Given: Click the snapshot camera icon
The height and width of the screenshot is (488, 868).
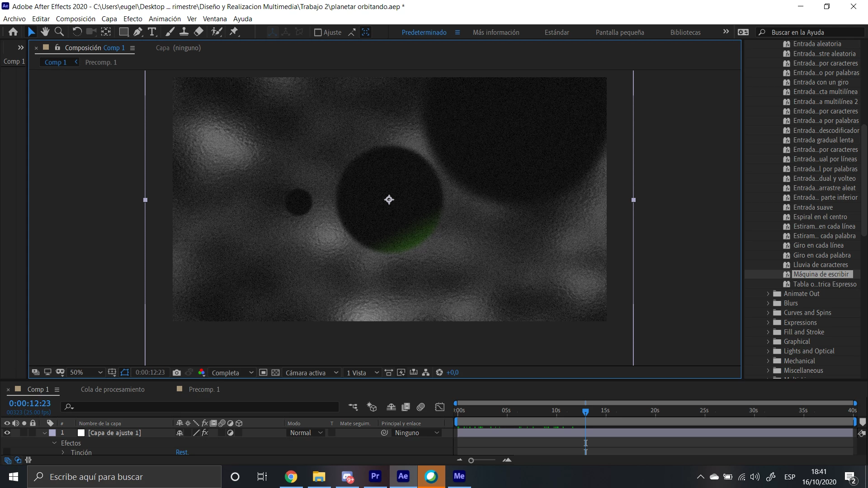Looking at the screenshot, I should click(177, 373).
